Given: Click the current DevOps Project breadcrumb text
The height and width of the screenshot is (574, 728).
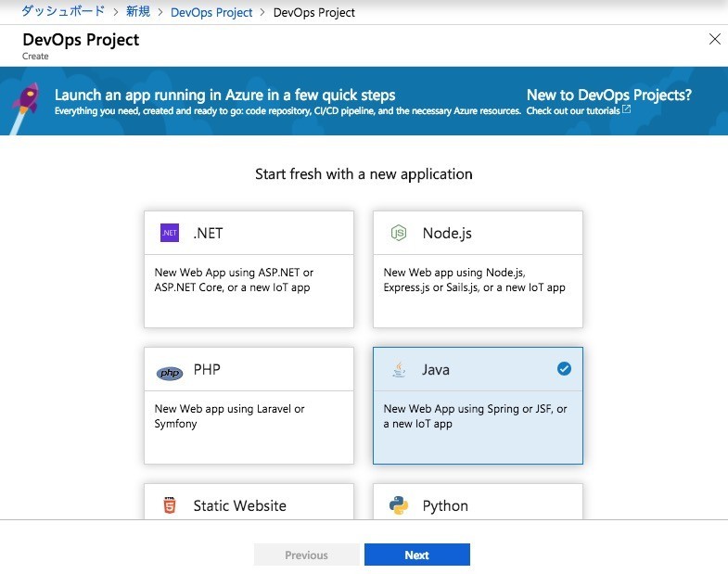Looking at the screenshot, I should [313, 13].
